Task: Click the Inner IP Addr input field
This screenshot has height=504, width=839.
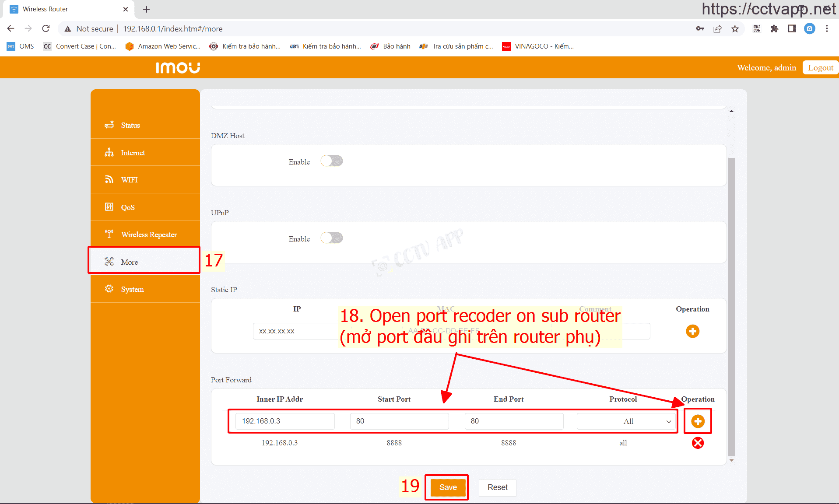Action: coord(284,421)
